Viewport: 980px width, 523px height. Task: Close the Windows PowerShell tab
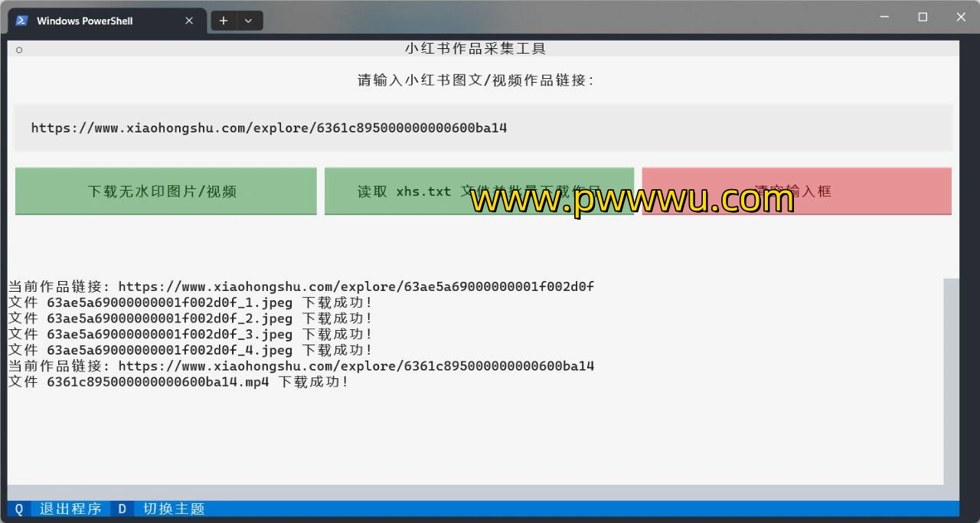189,21
